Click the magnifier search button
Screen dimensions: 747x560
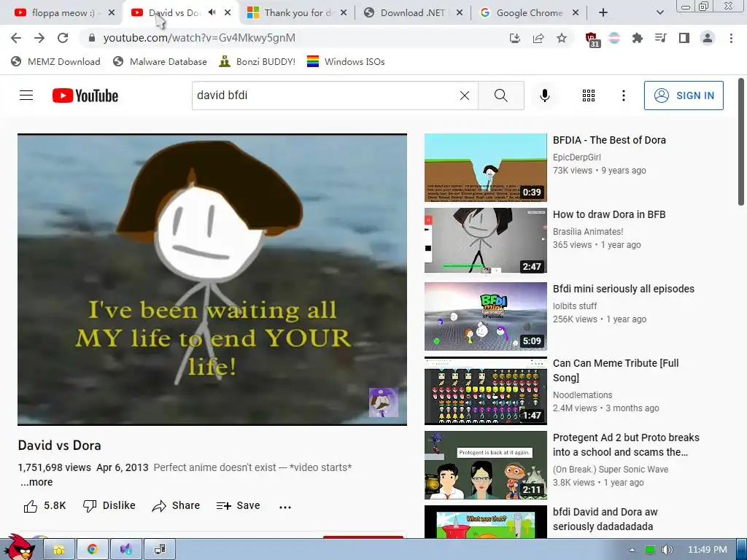point(500,96)
